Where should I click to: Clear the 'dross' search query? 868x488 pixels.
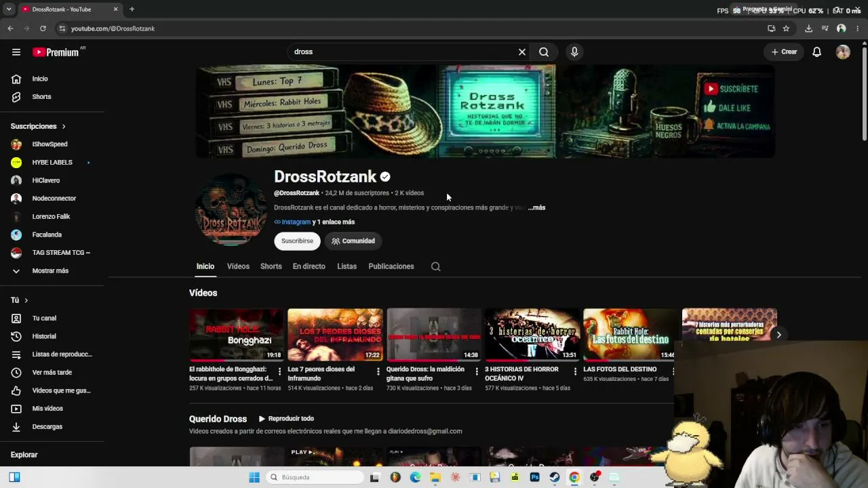[x=522, y=52]
